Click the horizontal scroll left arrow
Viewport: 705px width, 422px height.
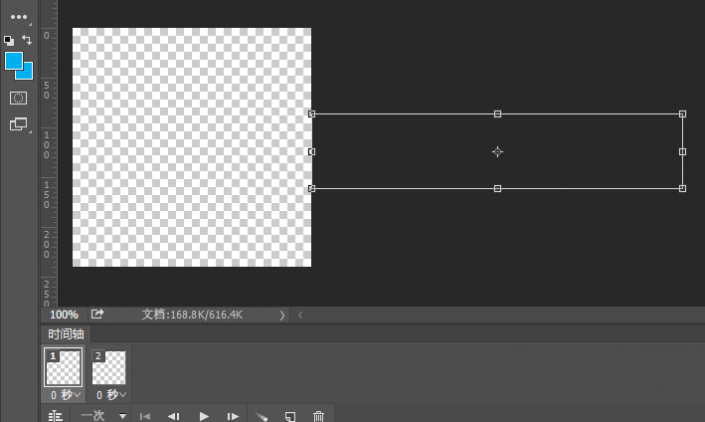pyautogui.click(x=300, y=315)
